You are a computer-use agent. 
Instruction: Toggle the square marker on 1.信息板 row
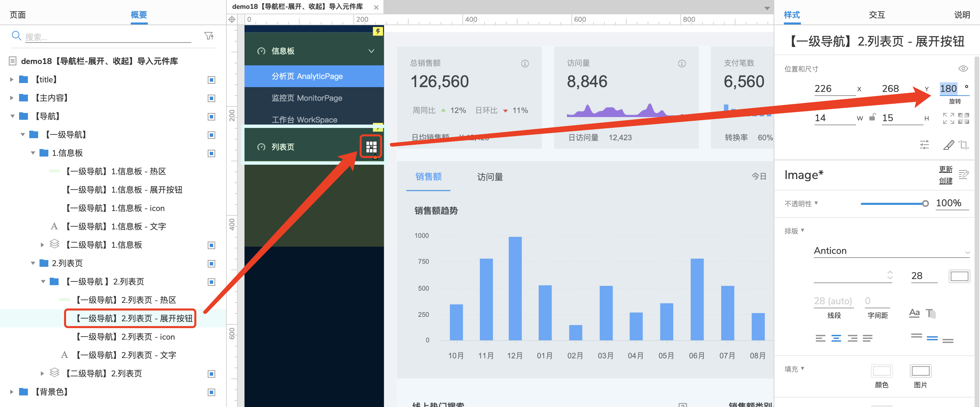point(211,153)
